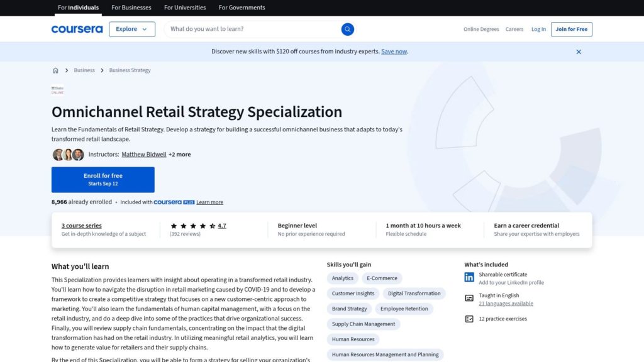The width and height of the screenshot is (644, 362).
Task: Click the university logo above the title
Action: [x=58, y=90]
